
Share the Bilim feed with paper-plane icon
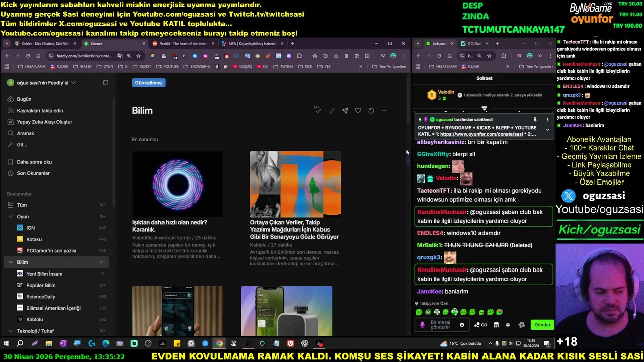(345, 111)
